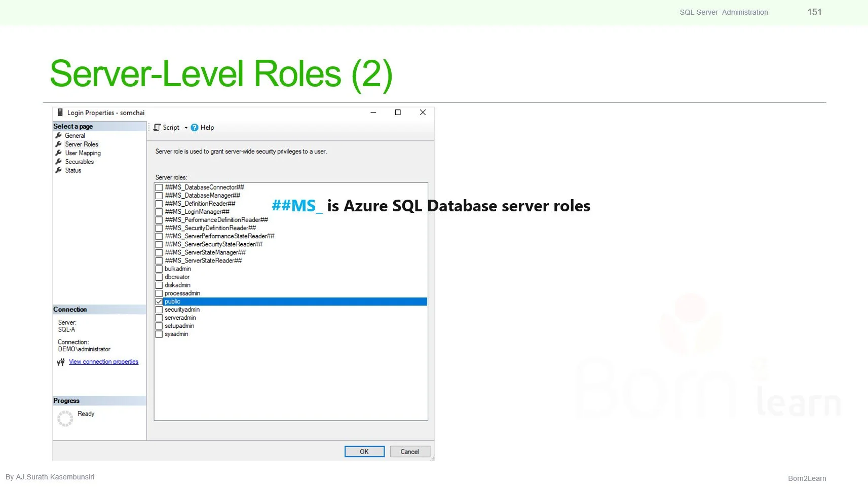Check the ##MS_PerformanceDefinitionReader## role
This screenshot has width=868, height=487.
(159, 220)
